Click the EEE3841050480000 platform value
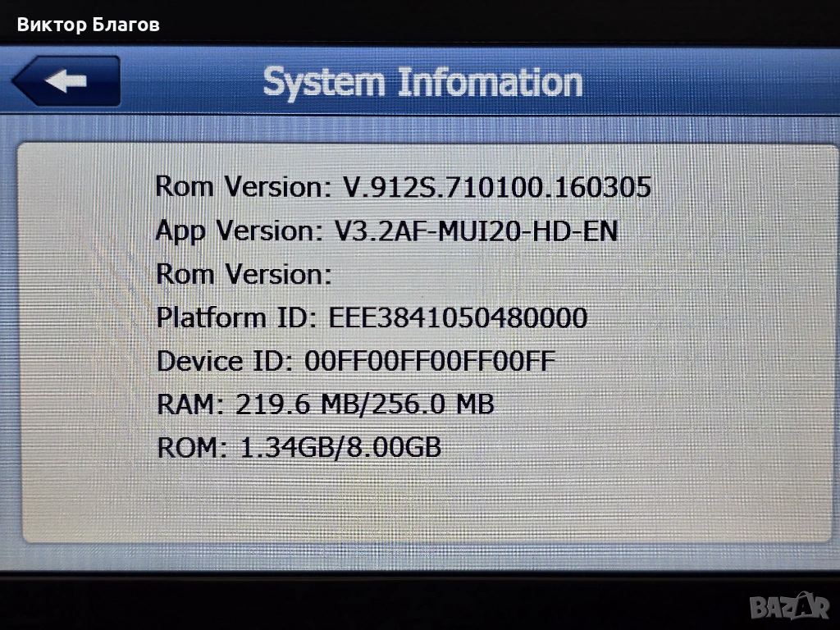Screen dimensions: 840x630 click(458, 317)
